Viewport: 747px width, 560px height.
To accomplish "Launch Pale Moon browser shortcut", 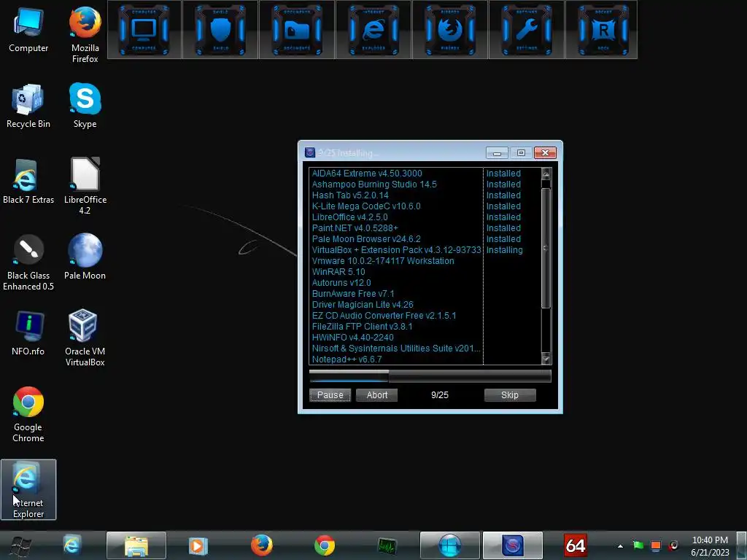I will click(x=85, y=257).
